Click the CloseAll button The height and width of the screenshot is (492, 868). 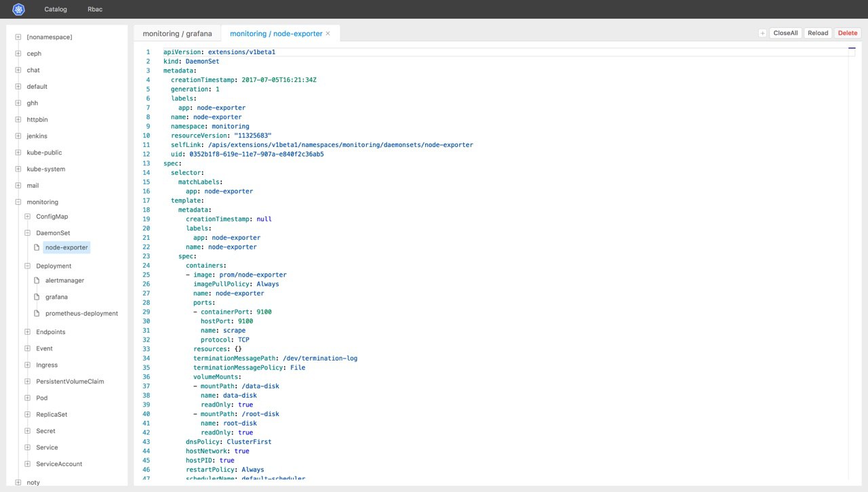click(785, 33)
